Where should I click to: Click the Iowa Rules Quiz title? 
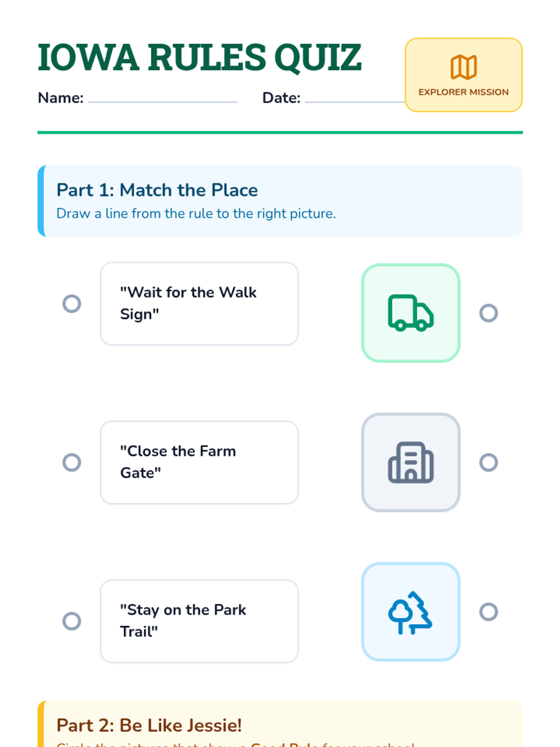199,57
